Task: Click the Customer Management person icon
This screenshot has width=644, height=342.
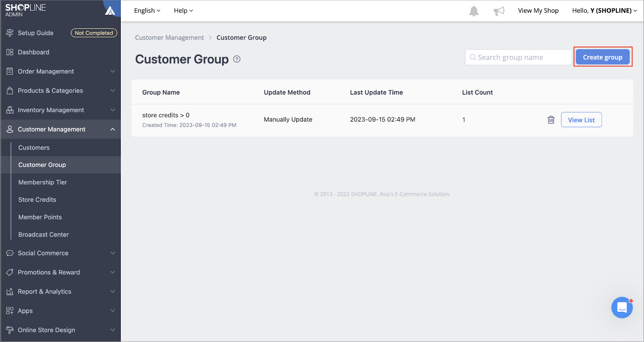Action: point(10,129)
